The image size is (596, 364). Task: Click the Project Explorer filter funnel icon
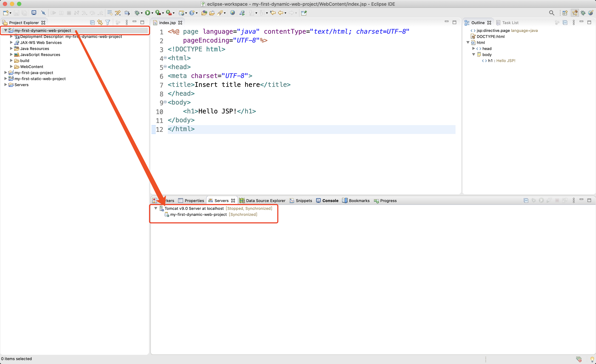coord(108,23)
